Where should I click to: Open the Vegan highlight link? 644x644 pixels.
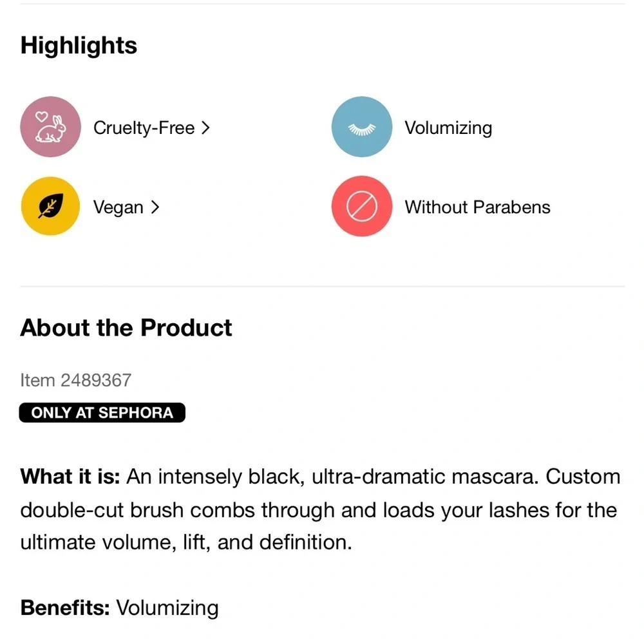tap(126, 207)
